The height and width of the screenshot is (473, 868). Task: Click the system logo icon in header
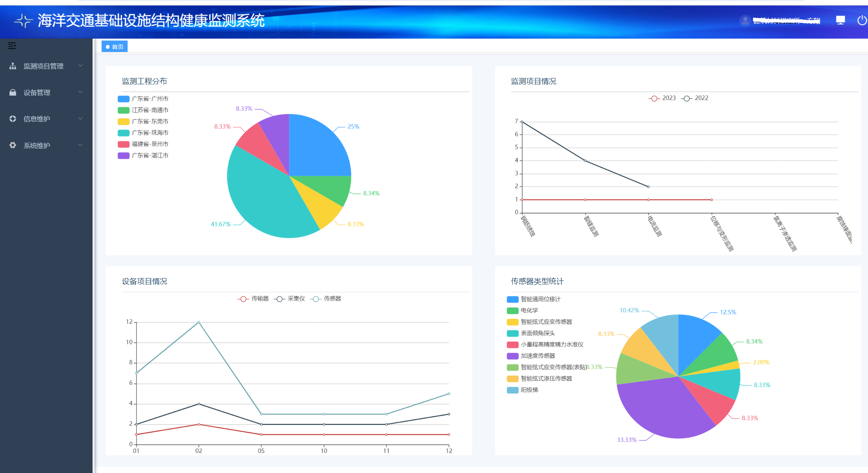(23, 20)
